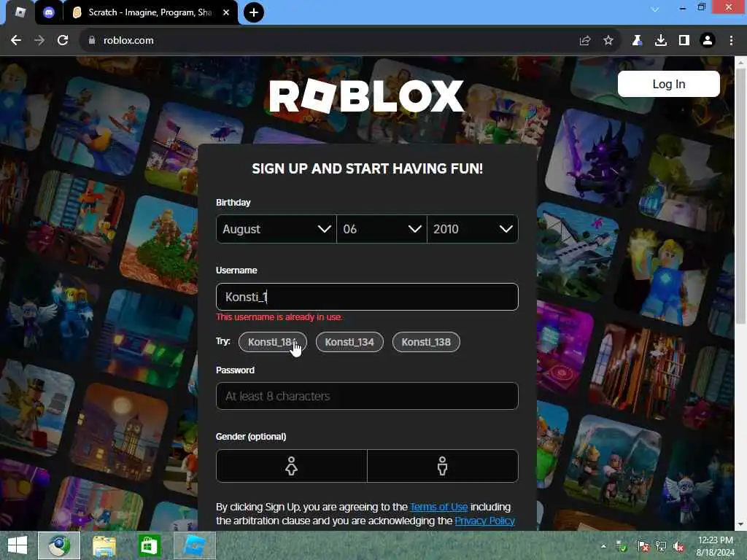Click the network tray icon
Image resolution: width=747 pixels, height=560 pixels.
pyautogui.click(x=660, y=545)
